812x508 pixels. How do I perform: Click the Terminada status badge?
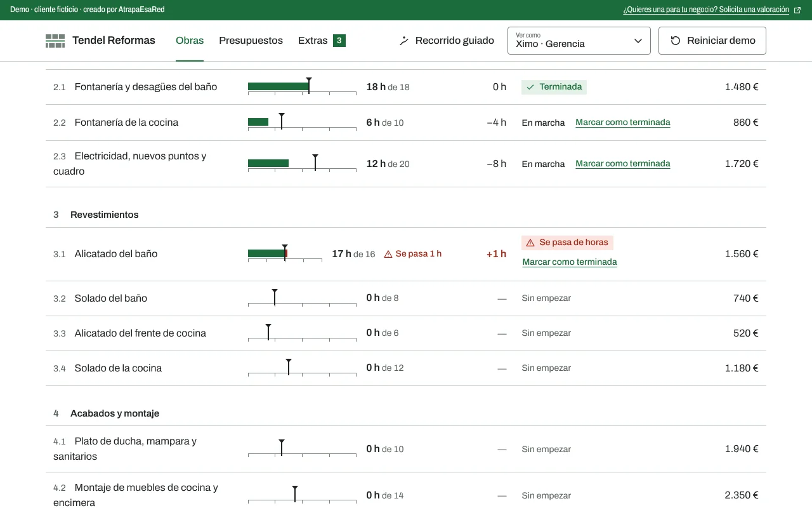(554, 87)
